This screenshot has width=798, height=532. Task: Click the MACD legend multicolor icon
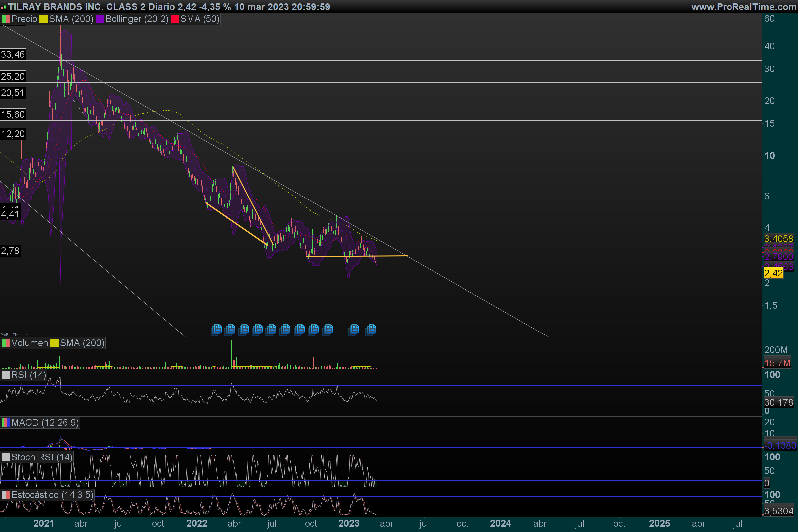coord(5,422)
